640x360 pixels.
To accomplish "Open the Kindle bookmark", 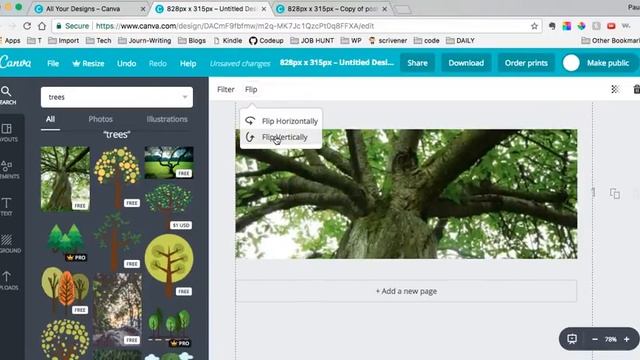I will [227, 40].
